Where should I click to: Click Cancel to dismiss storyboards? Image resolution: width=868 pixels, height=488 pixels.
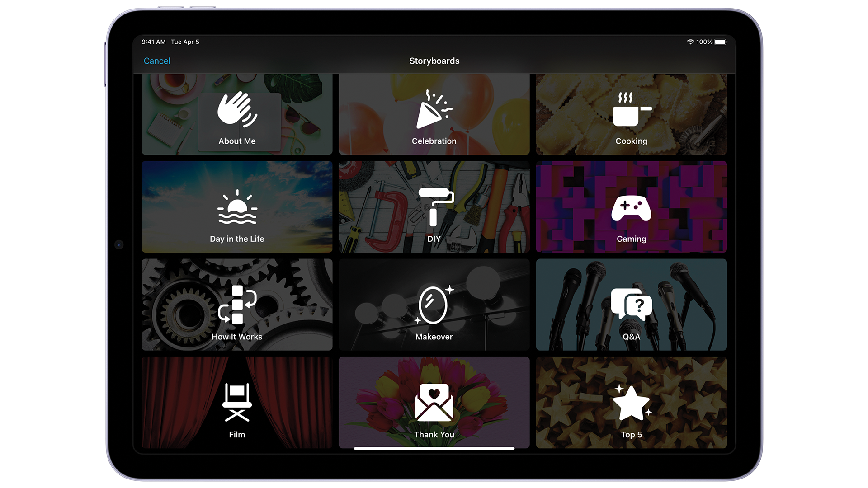coord(157,60)
